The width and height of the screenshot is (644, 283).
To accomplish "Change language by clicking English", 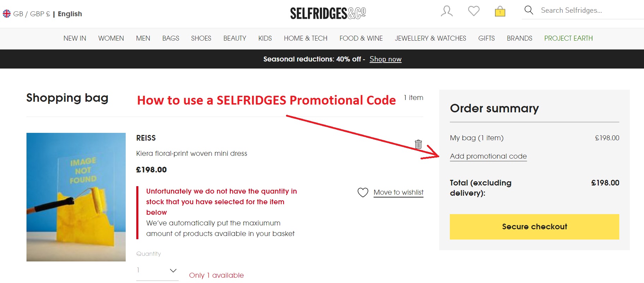I will [70, 14].
